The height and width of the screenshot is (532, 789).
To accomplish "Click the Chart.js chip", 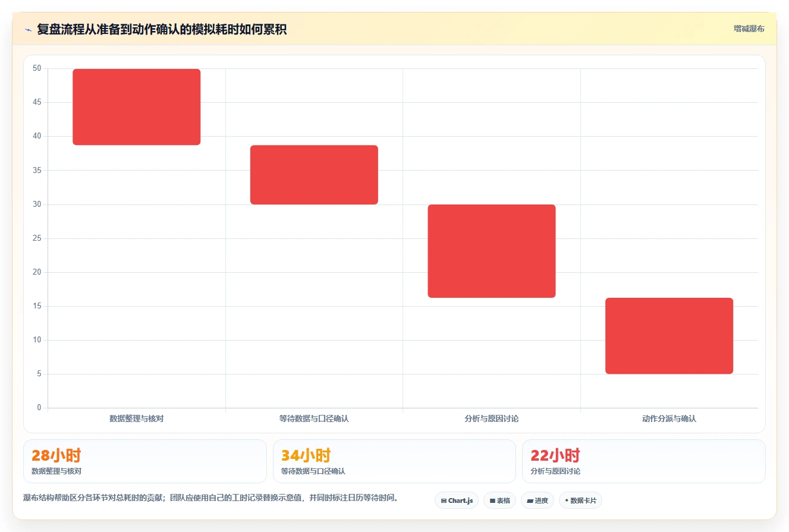I will (457, 500).
